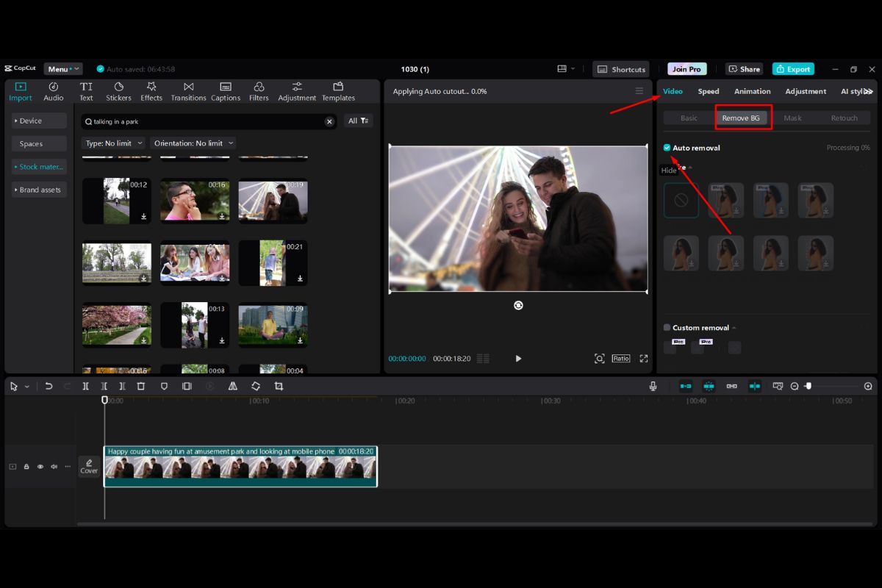Open the preview panel hamburger menu
Screen dimensions: 882x588
639,91
